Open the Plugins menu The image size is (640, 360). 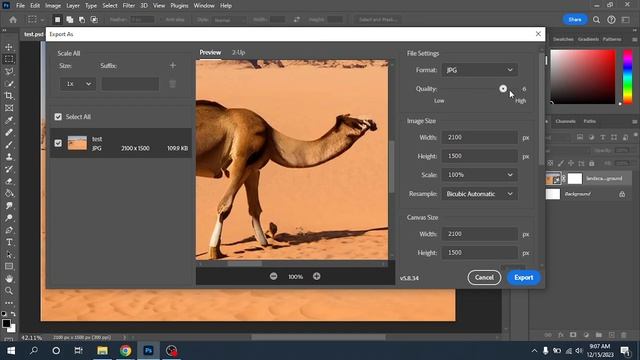179,6
